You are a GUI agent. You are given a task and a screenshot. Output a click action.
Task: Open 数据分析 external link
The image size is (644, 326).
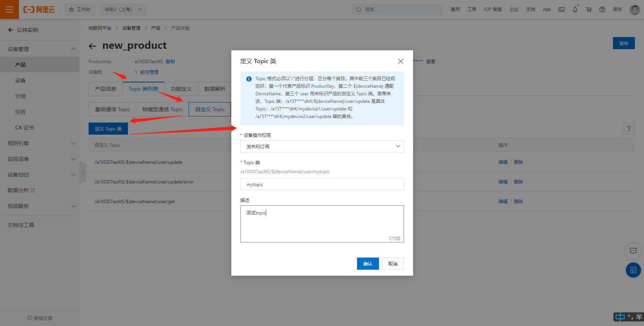coord(21,190)
